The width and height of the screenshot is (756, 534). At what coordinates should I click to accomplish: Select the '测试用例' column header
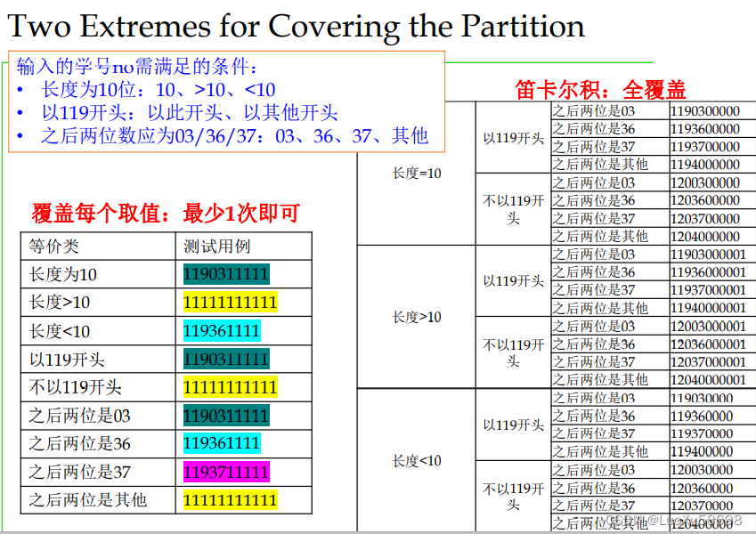(216, 247)
